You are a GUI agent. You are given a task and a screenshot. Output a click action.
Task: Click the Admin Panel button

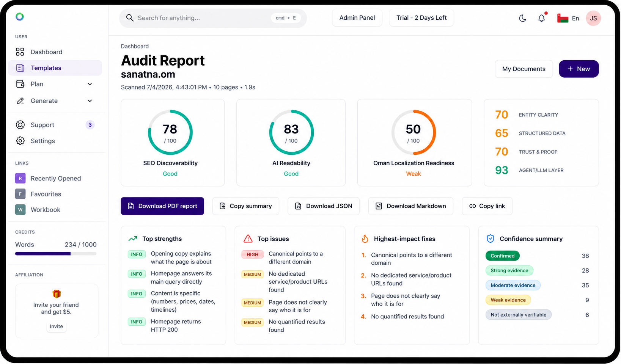357,18
